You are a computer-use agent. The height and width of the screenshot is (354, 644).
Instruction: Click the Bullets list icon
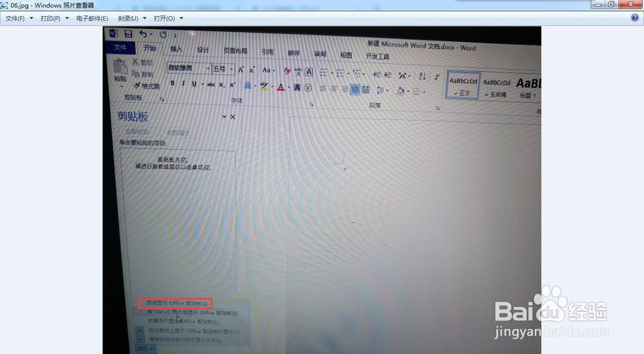click(324, 73)
